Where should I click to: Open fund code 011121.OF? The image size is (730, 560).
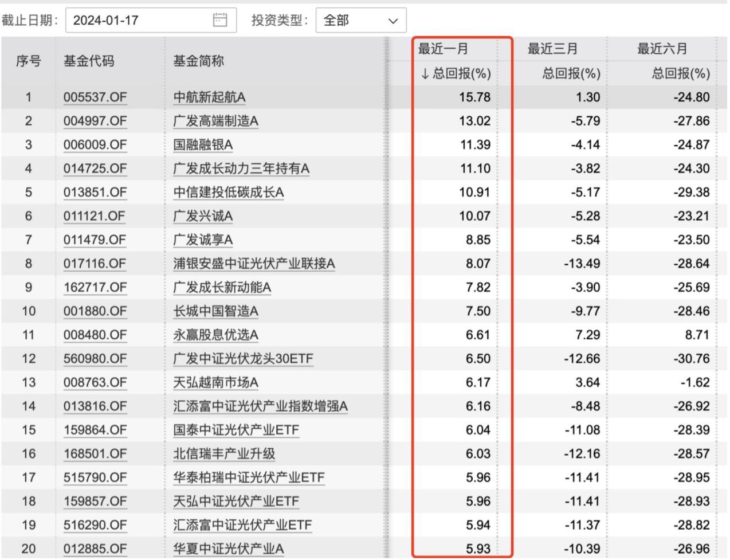pos(95,216)
